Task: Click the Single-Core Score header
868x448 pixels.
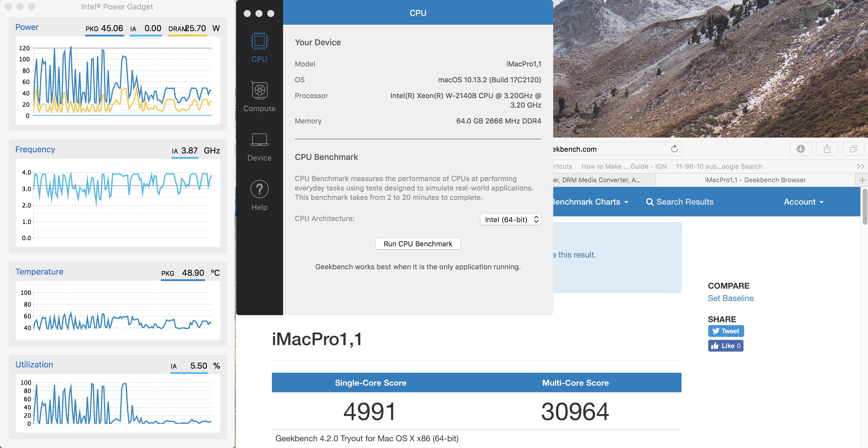Action: 370,382
